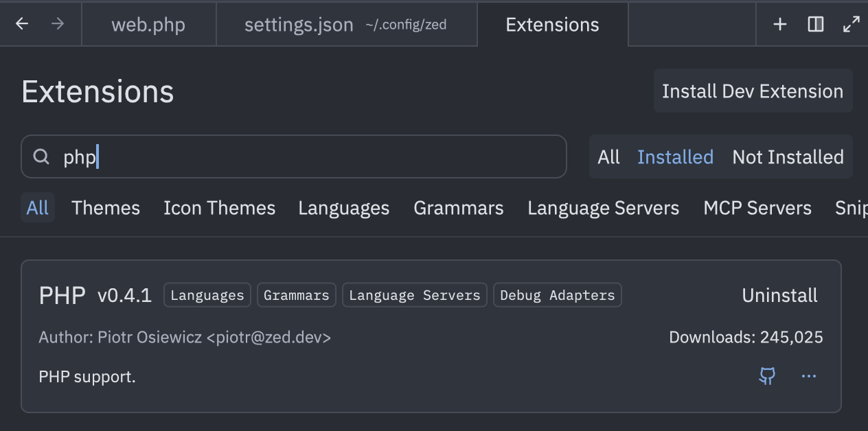Filter by MCP Servers category
The width and height of the screenshot is (868, 431).
(757, 208)
